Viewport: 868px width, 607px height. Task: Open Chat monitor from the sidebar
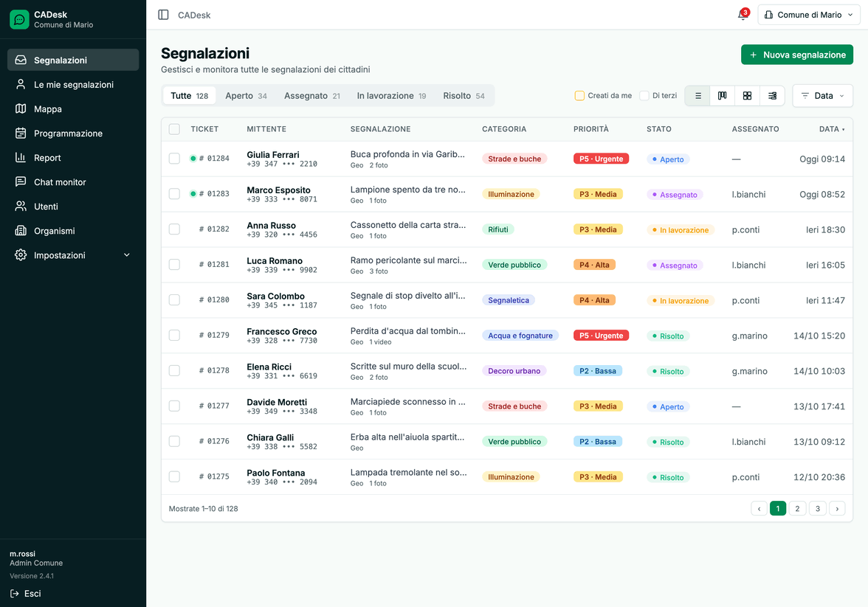point(73,181)
